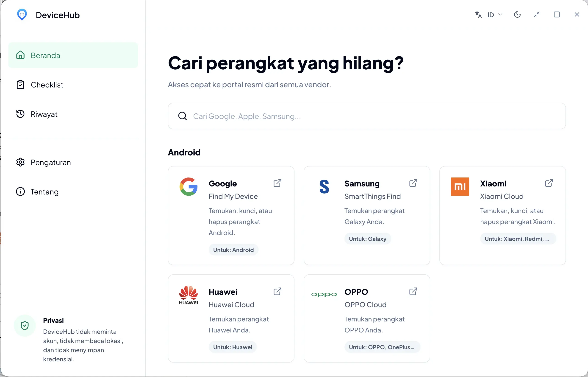Click the OPPO logo
This screenshot has height=377, width=588.
click(324, 295)
